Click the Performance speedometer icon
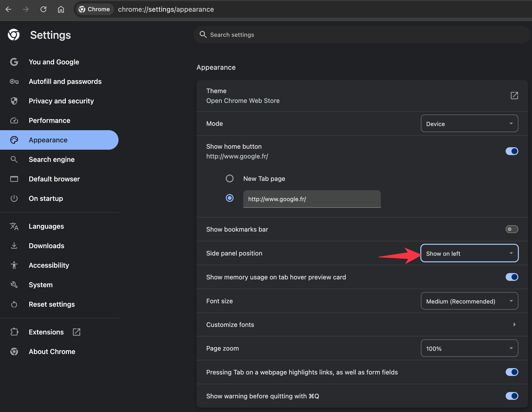532x412 pixels. tap(14, 120)
